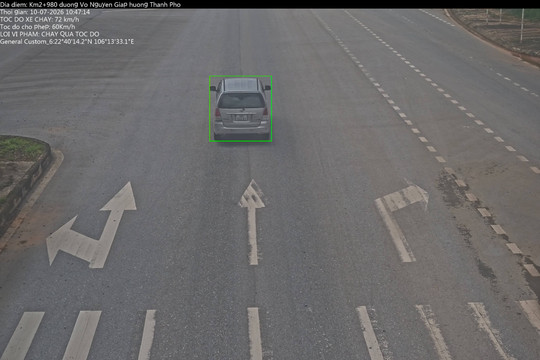Screen dimensions: 540x360
Task: Select the 'General Custom' GPS coordinates line
Action: point(67,42)
